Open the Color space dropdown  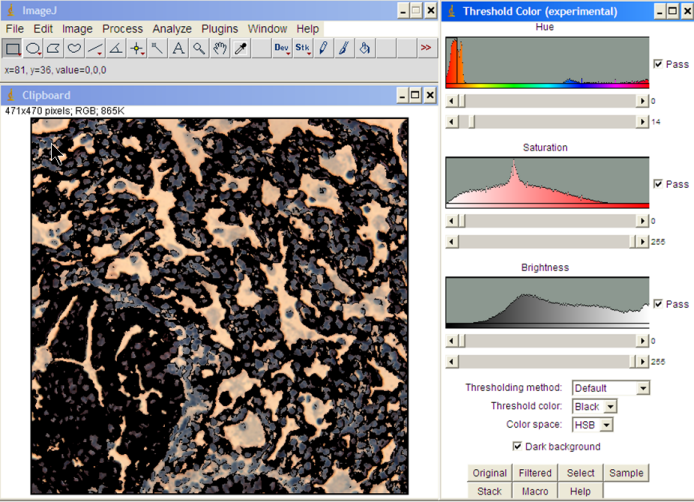point(591,425)
